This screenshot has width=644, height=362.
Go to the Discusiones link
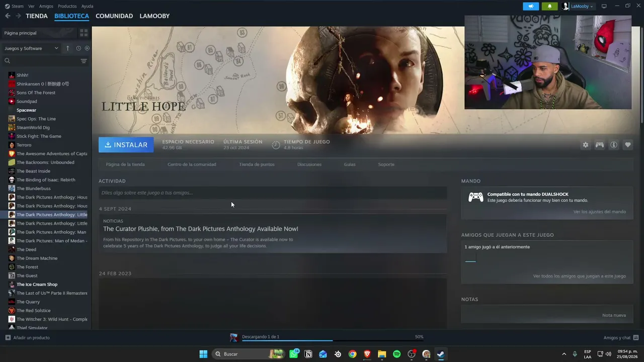[309, 164]
